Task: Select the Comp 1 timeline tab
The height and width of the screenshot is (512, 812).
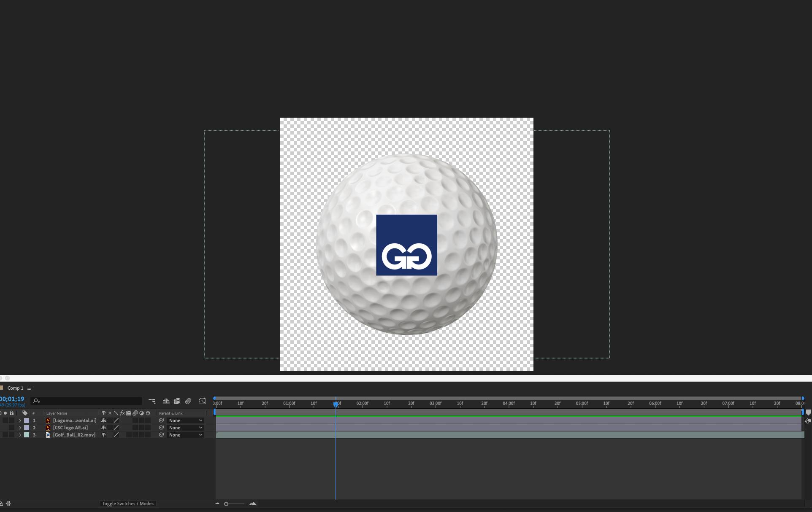Action: pos(16,388)
